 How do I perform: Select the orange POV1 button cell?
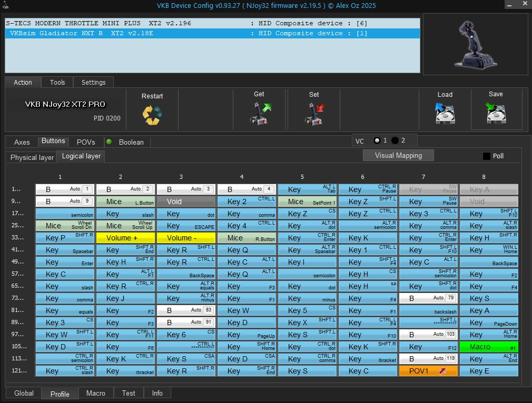428,371
